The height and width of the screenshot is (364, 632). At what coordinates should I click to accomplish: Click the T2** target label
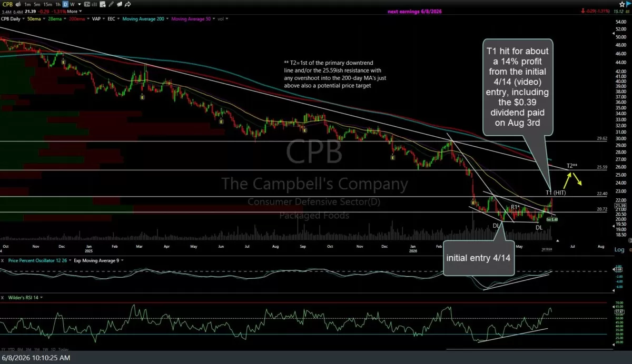click(x=572, y=166)
